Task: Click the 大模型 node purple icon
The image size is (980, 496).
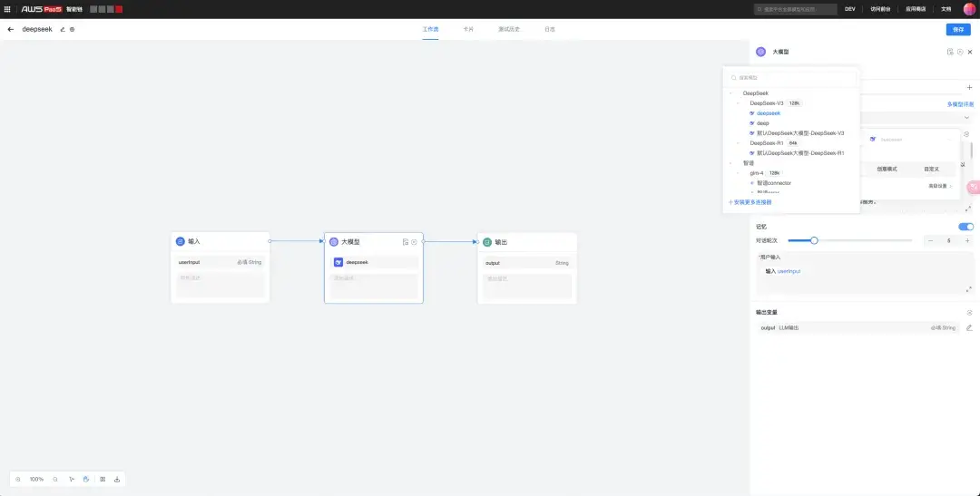Action: point(334,242)
